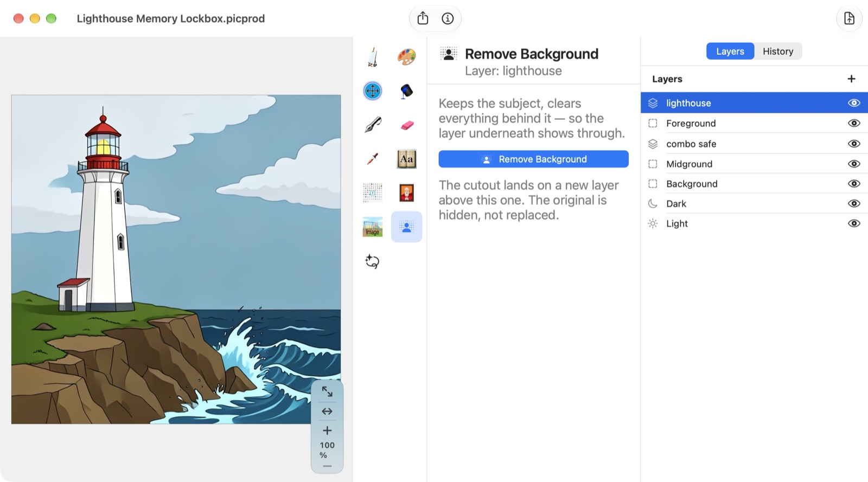This screenshot has height=482, width=868.
Task: Switch to the History tab
Action: tap(778, 51)
